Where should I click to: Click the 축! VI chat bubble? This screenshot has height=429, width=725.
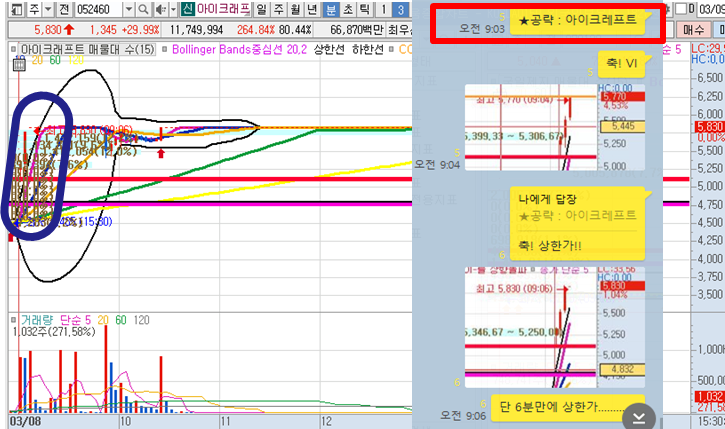tap(622, 63)
